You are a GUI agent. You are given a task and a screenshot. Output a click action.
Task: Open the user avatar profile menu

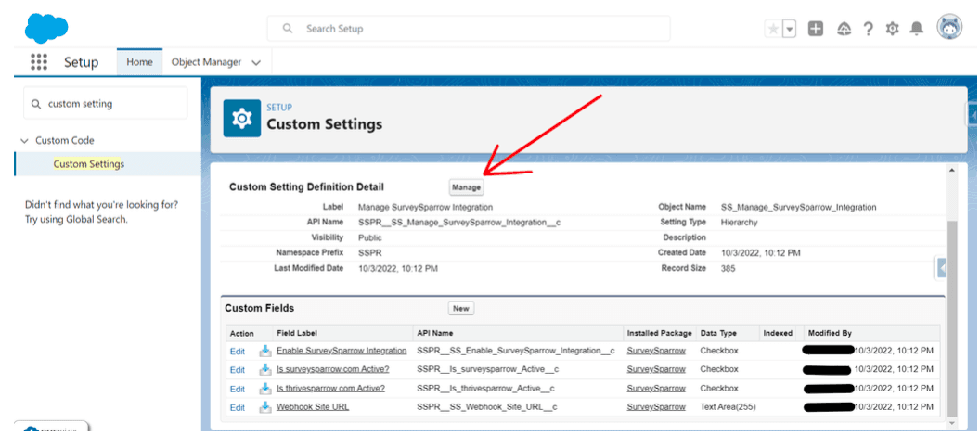point(949,28)
